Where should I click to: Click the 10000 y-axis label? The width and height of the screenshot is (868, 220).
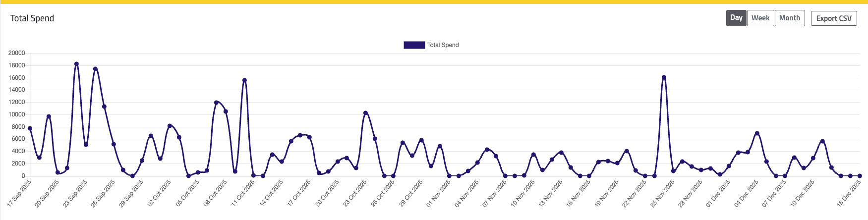tap(17, 114)
